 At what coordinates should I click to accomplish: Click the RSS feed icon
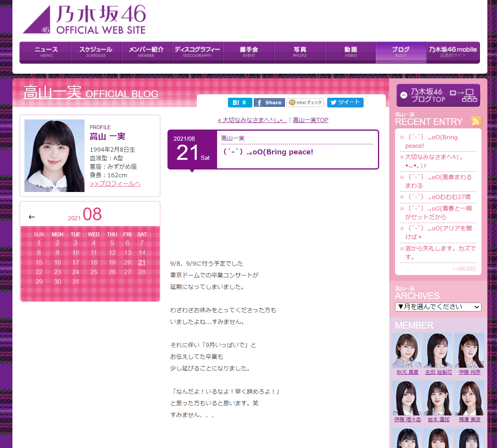coord(476,121)
